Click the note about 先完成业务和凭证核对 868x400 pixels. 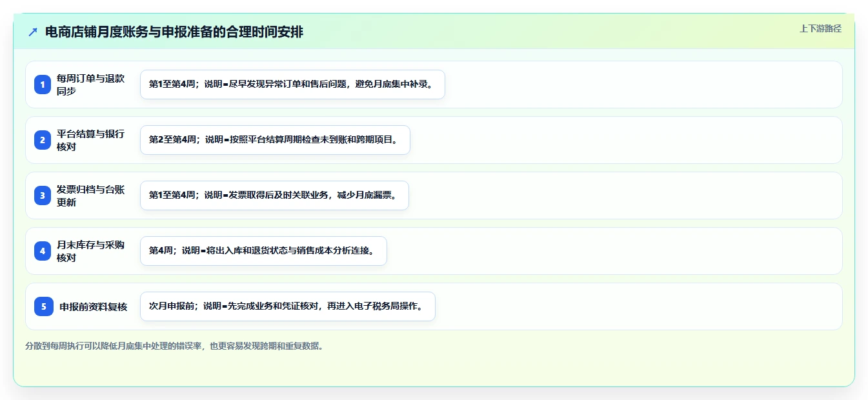pos(288,306)
